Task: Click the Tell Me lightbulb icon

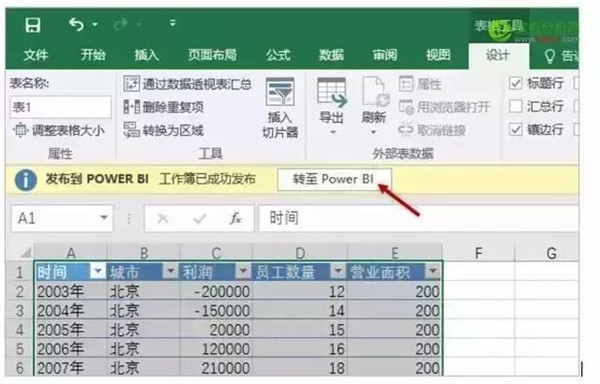Action: 549,56
